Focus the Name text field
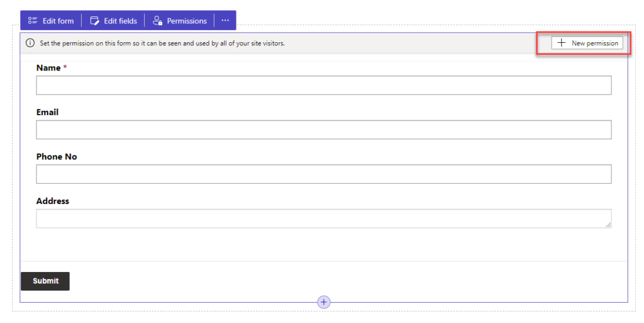Image resolution: width=644 pixels, height=323 pixels. click(323, 86)
